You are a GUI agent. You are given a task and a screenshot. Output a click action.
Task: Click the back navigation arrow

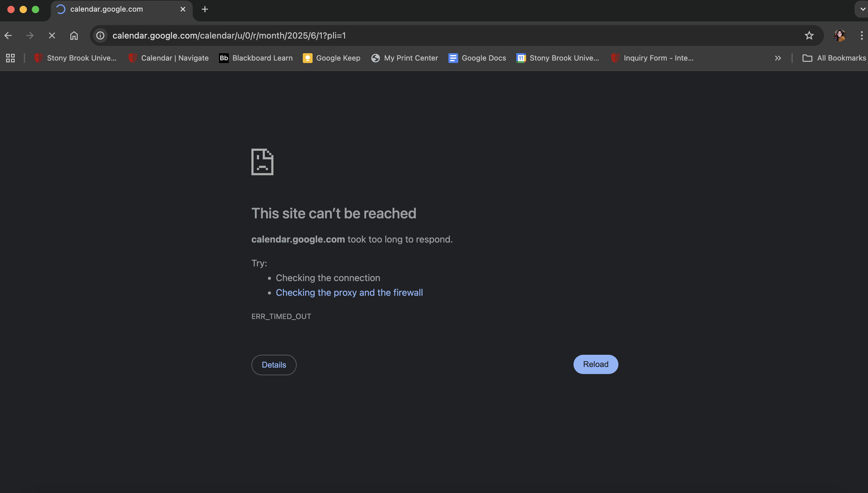[x=8, y=35]
